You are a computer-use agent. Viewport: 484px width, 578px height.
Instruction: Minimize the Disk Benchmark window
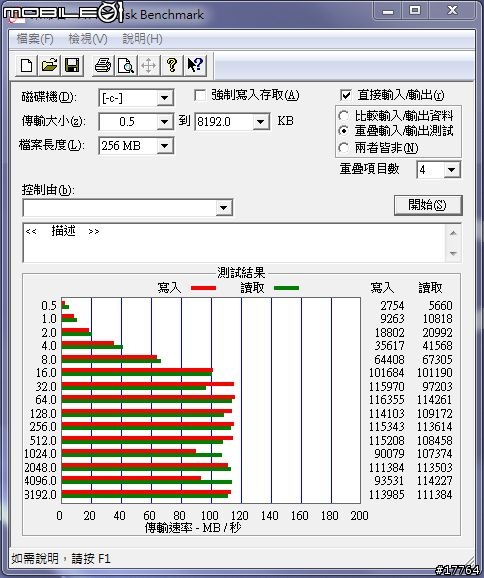click(x=387, y=11)
